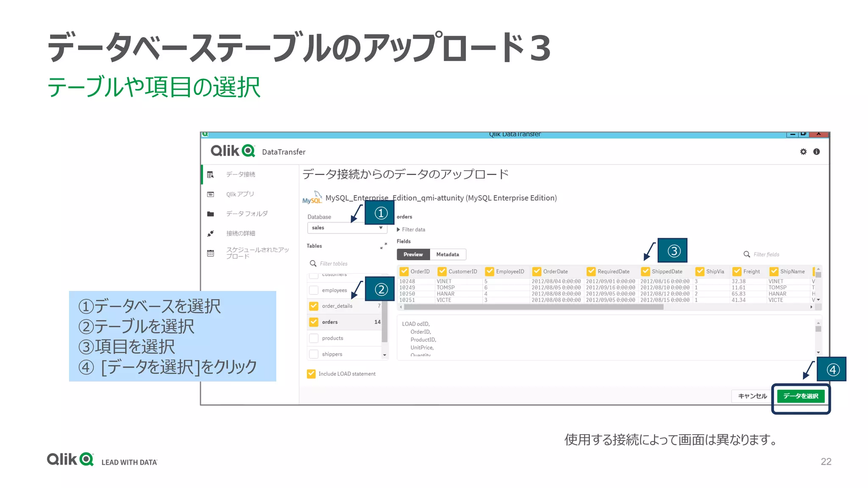
Task: Expand the Filter data section
Action: pos(411,230)
